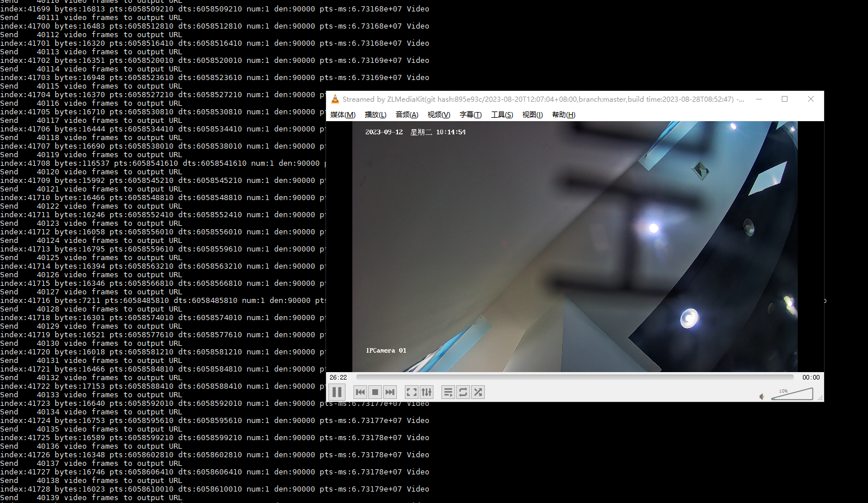Viewport: 868px width, 503px height.
Task: Stop playback with the stop icon
Action: 375,392
